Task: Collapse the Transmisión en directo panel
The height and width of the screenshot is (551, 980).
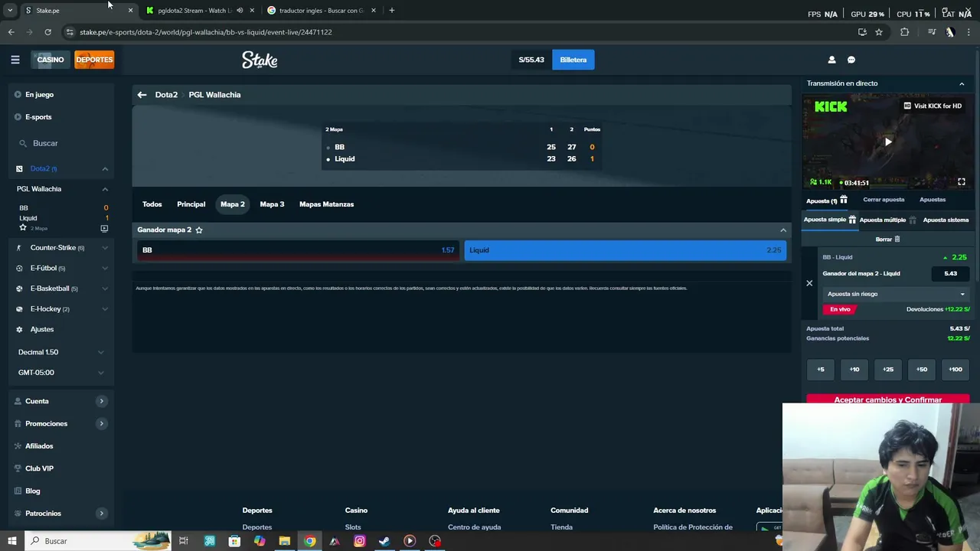Action: 962,83
